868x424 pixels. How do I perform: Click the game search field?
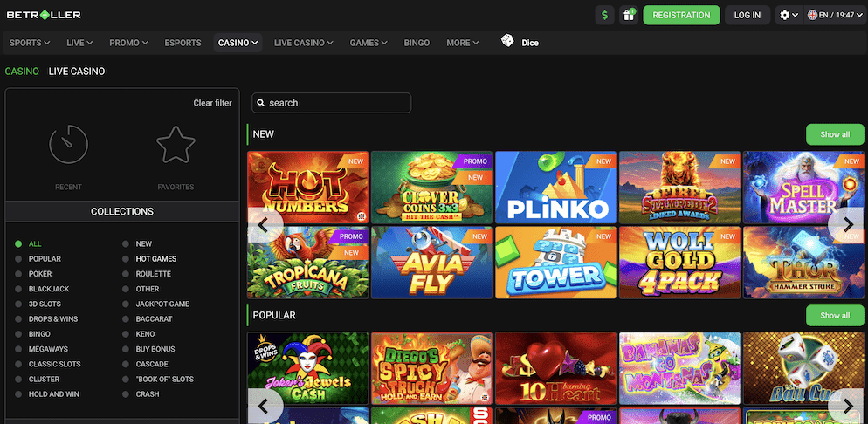coord(332,103)
